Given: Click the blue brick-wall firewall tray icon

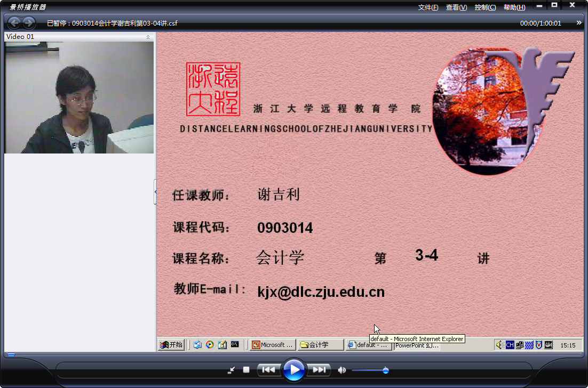Looking at the screenshot, I should coord(529,344).
